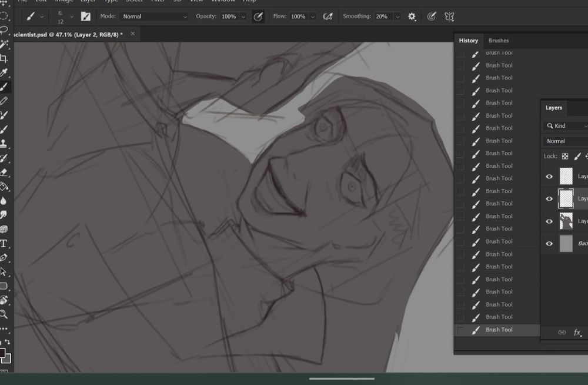Enable symmetry paint butterfly icon
Screen dimensions: 588x385
tap(449, 16)
